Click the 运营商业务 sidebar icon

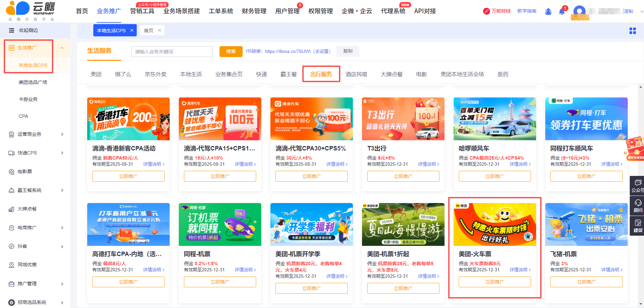(x=12, y=134)
